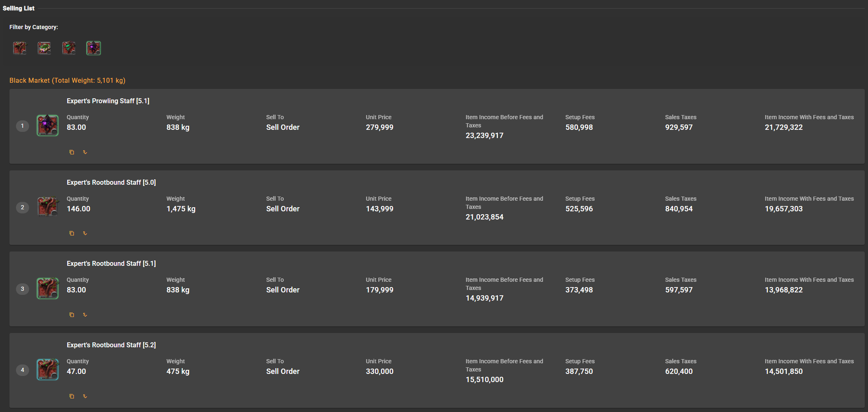Click the price-check icon under Rootbound Staff [5.2]
Image resolution: width=868 pixels, height=412 pixels.
coord(85,396)
